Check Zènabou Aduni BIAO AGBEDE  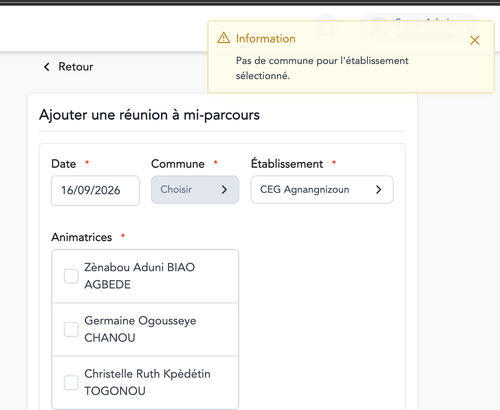click(x=71, y=276)
